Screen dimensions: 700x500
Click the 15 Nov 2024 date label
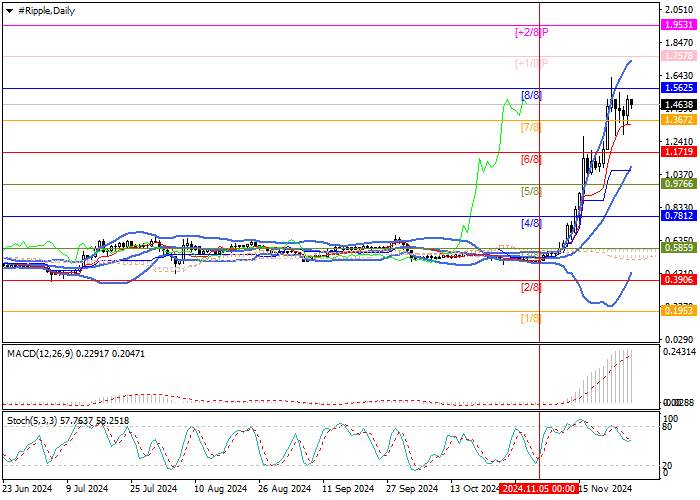(x=605, y=489)
